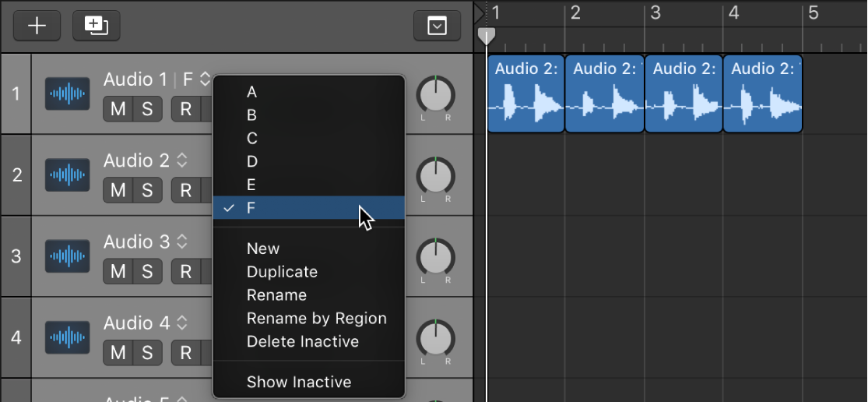Choose track alternative E

click(x=309, y=185)
